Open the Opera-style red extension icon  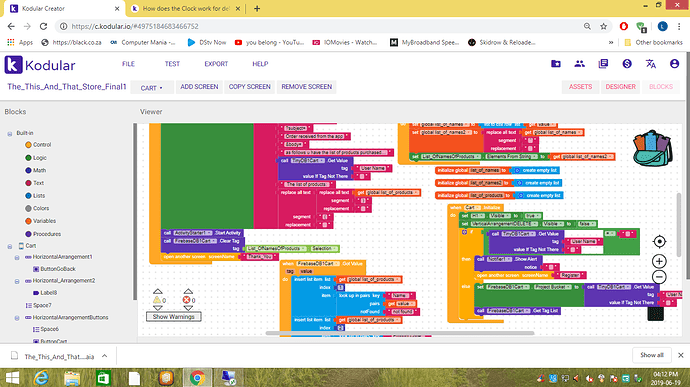point(624,26)
